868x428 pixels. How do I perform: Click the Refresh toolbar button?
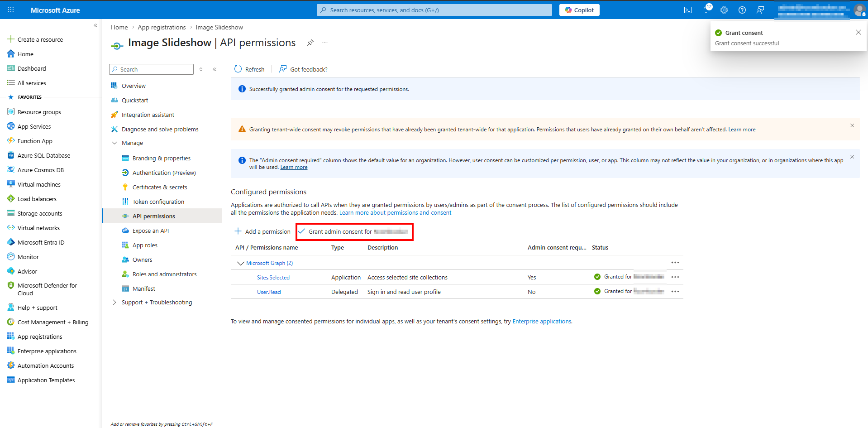249,69
